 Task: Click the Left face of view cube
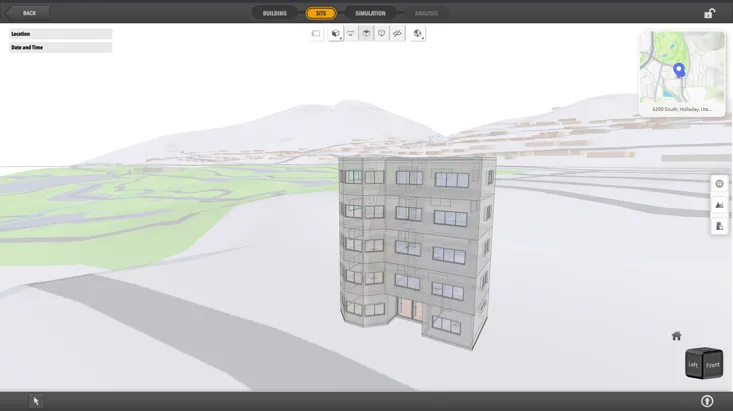(693, 365)
